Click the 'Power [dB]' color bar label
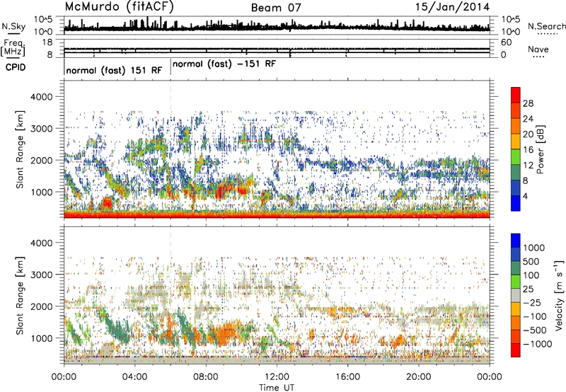Viewport: 566px width, 392px height. [x=540, y=149]
